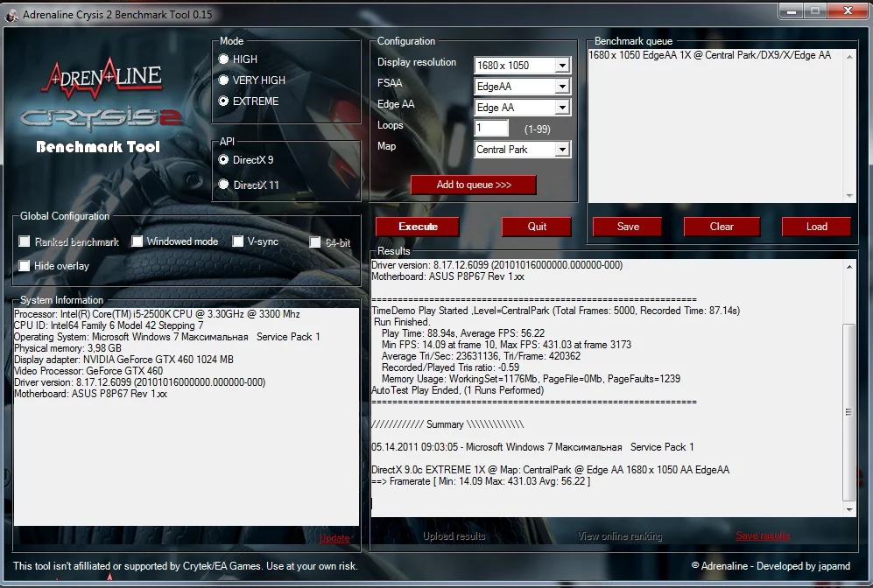Select the VERY HIGH mode option

(224, 80)
